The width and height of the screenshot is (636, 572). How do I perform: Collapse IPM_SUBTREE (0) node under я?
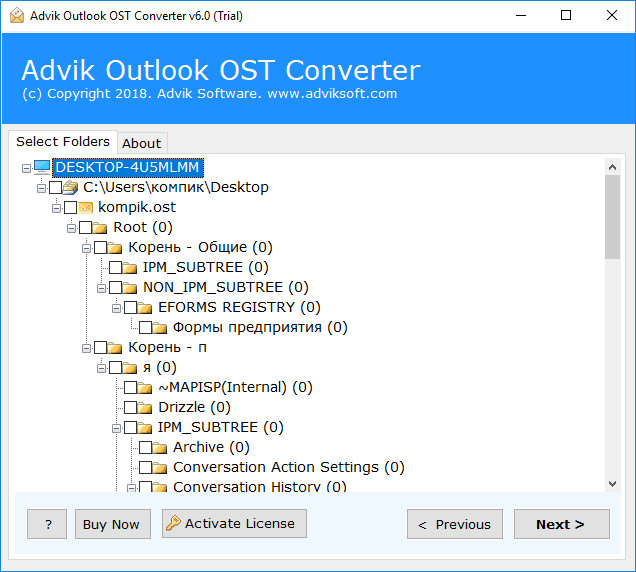click(x=116, y=428)
